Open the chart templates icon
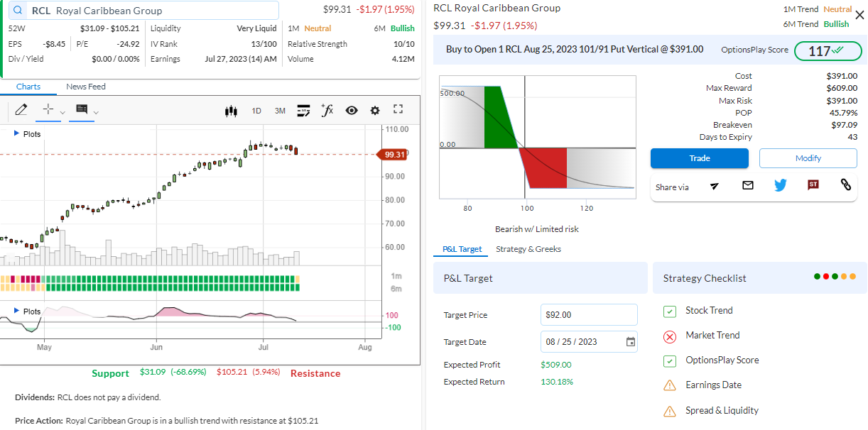 coord(303,110)
